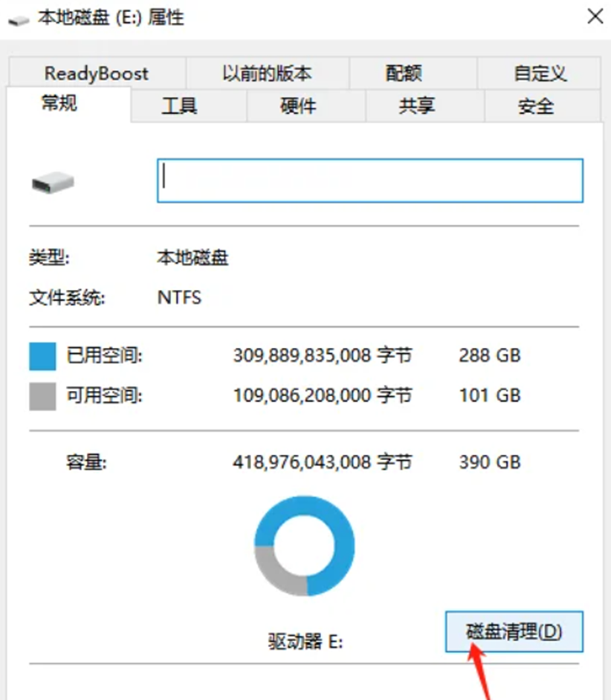Click the NTFS file system value

tap(180, 297)
